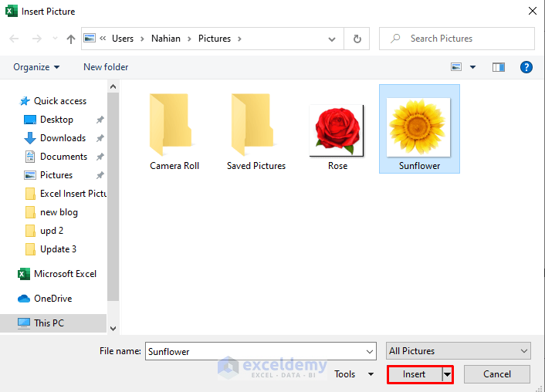Open the Update 3 folder shortcut

point(51,249)
